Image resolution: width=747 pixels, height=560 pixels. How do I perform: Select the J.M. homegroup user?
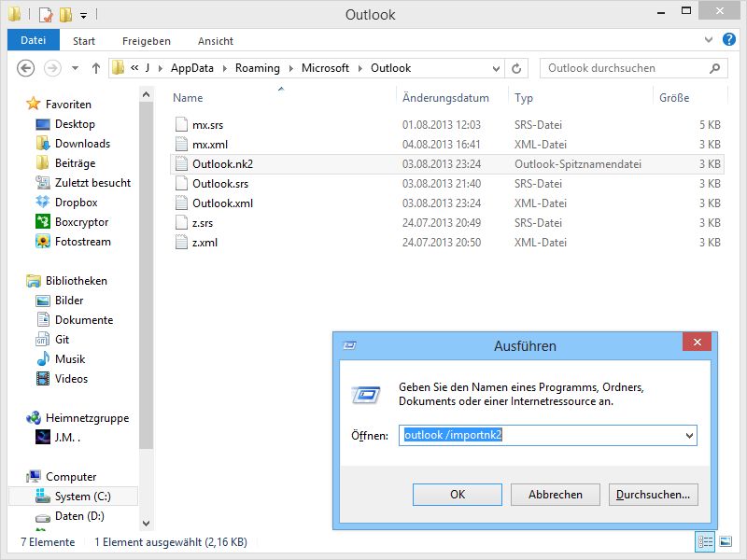click(67, 437)
